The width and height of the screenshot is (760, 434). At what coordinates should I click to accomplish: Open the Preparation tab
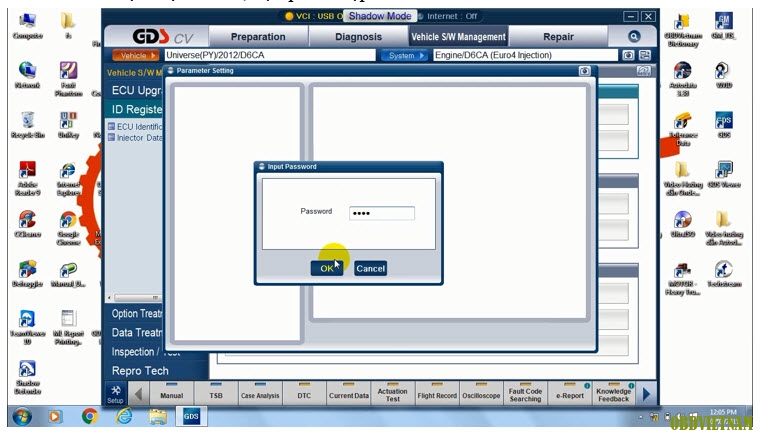pos(258,37)
